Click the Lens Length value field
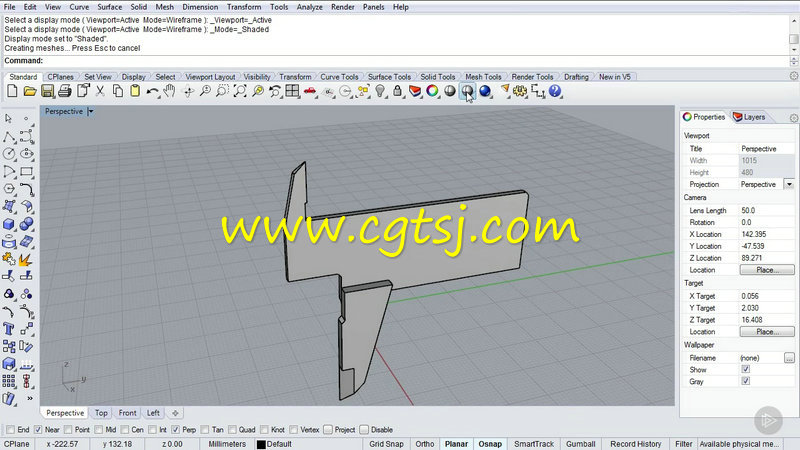The height and width of the screenshot is (450, 800). [x=766, y=210]
